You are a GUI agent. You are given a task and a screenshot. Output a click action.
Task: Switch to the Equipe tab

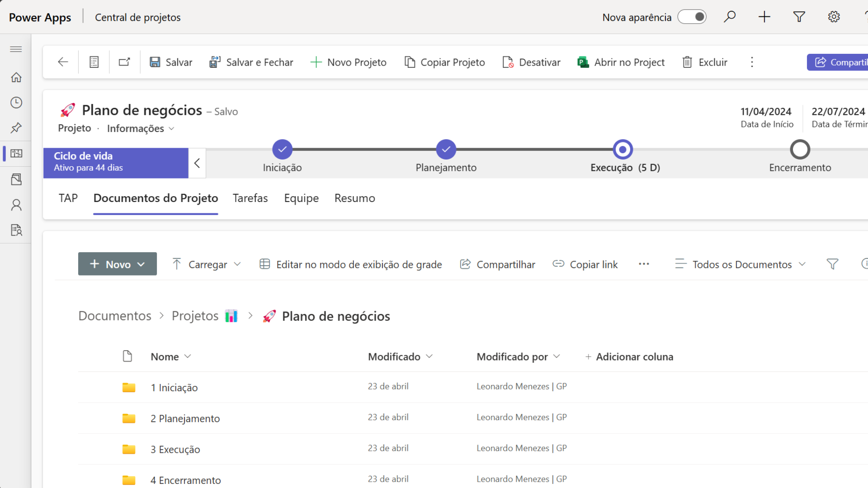pyautogui.click(x=301, y=198)
